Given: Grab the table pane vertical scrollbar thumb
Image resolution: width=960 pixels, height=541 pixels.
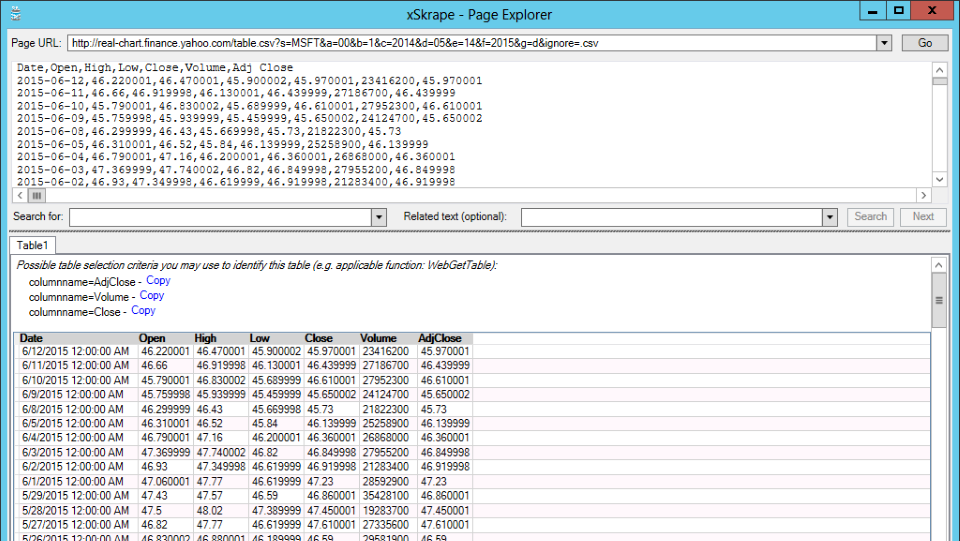Looking at the screenshot, I should click(938, 300).
